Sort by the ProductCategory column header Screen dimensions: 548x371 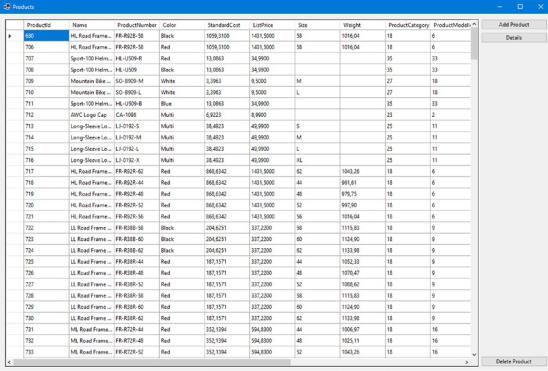coord(408,25)
